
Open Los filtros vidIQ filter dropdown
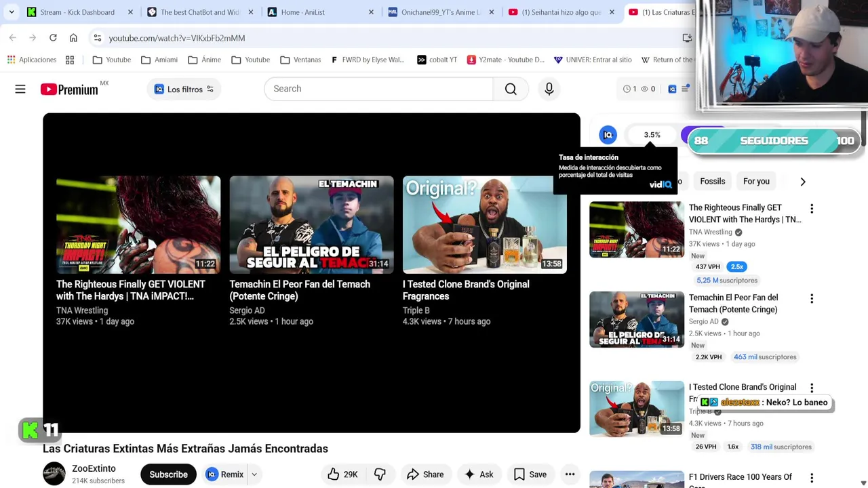184,89
